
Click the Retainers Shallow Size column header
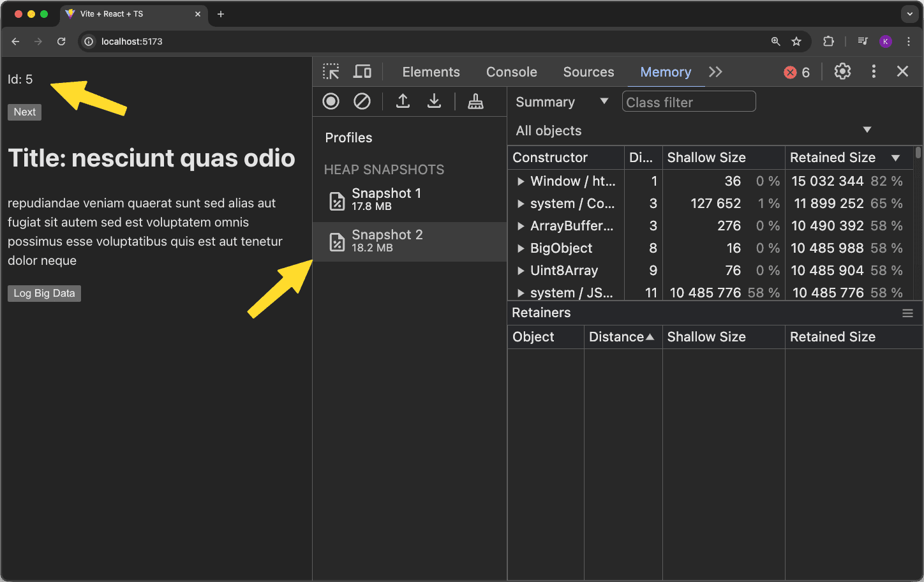[x=724, y=337]
